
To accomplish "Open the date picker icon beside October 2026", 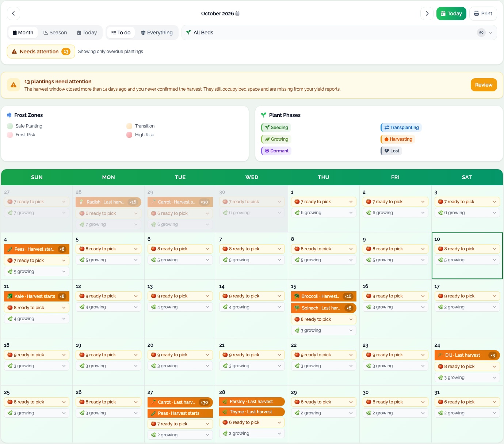I will coord(237,14).
